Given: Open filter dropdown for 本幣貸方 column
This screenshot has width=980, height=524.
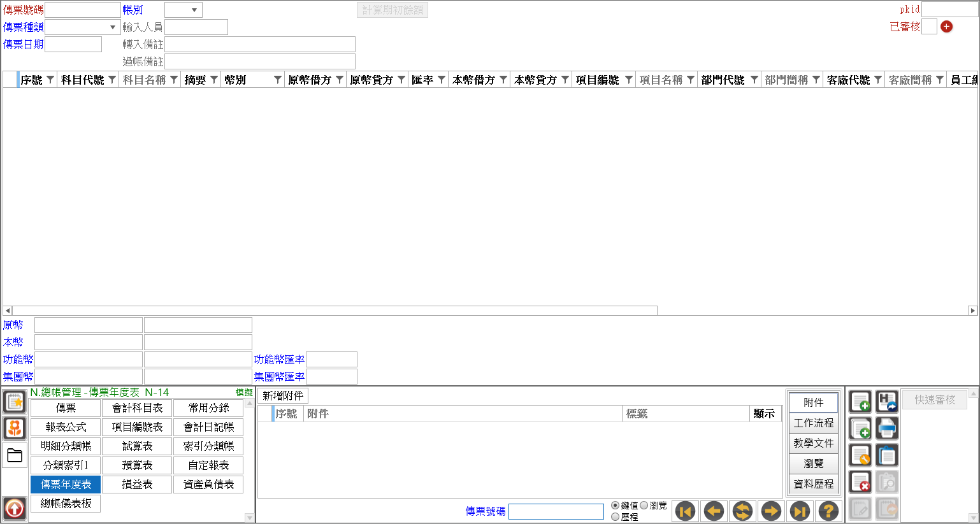Looking at the screenshot, I should click(565, 80).
